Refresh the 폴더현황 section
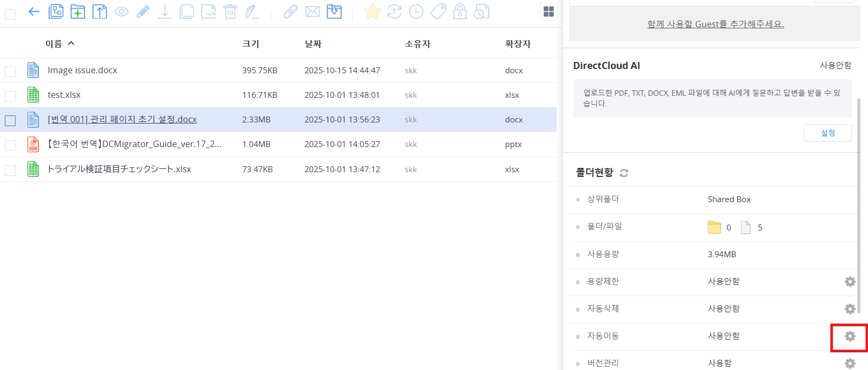The image size is (868, 370). click(x=624, y=173)
